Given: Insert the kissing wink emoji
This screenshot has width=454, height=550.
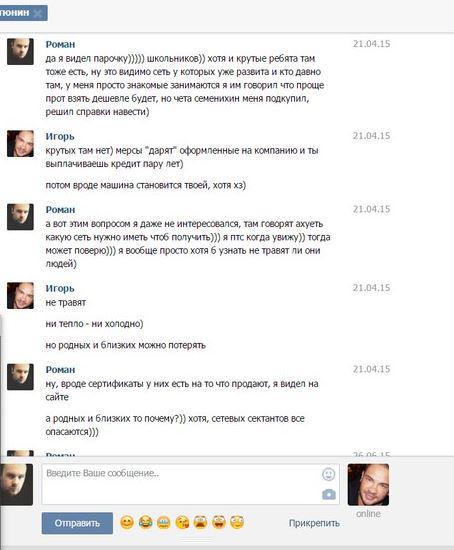Looking at the screenshot, I should (x=182, y=522).
